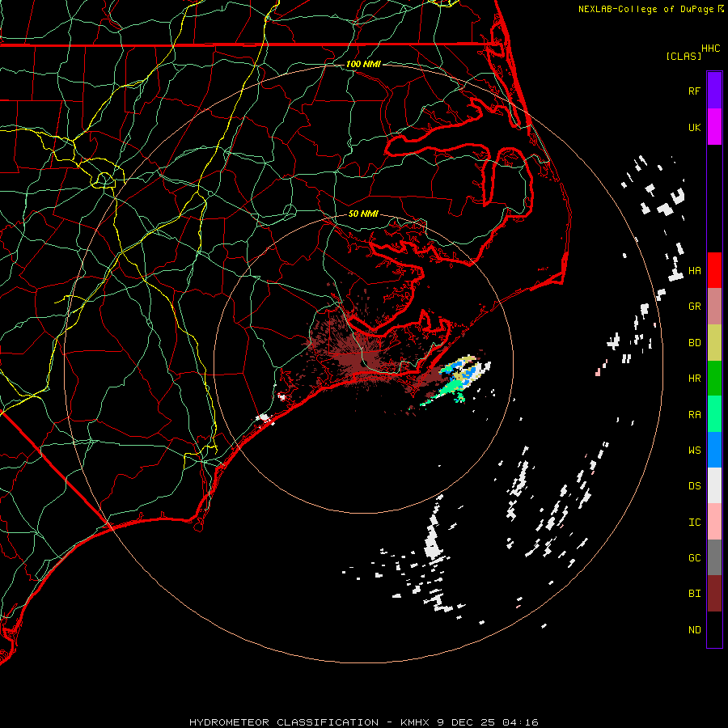Click the pink IC legend swatch
Viewport: 728px width, 728px height.
click(x=714, y=522)
